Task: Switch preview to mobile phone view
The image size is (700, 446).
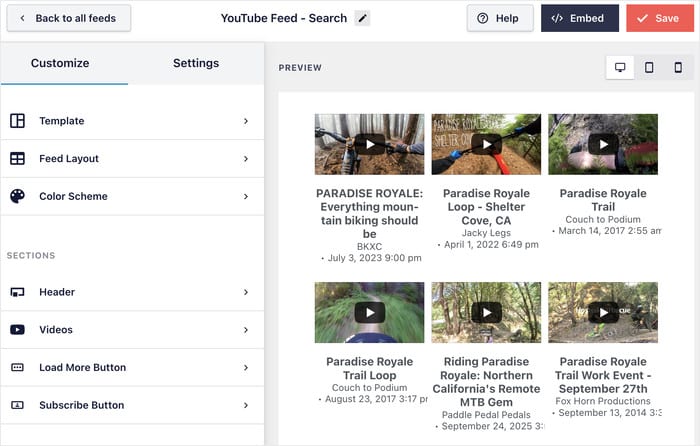Action: [x=678, y=67]
